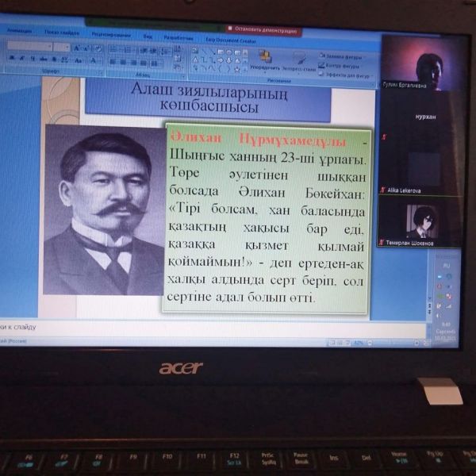Image resolution: width=476 pixels, height=476 pixels.
Task: Open the Экспресс-стили quick styles icon
Action: [300, 58]
